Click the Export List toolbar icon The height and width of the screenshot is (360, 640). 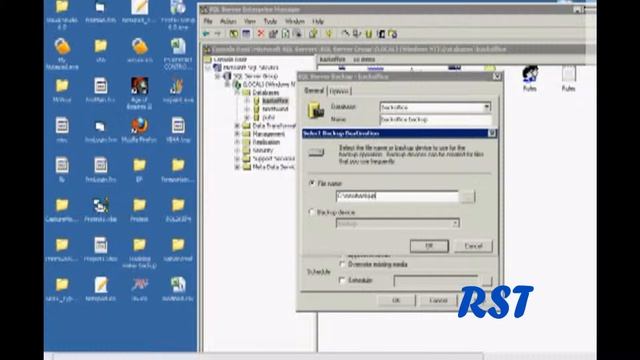click(x=298, y=34)
